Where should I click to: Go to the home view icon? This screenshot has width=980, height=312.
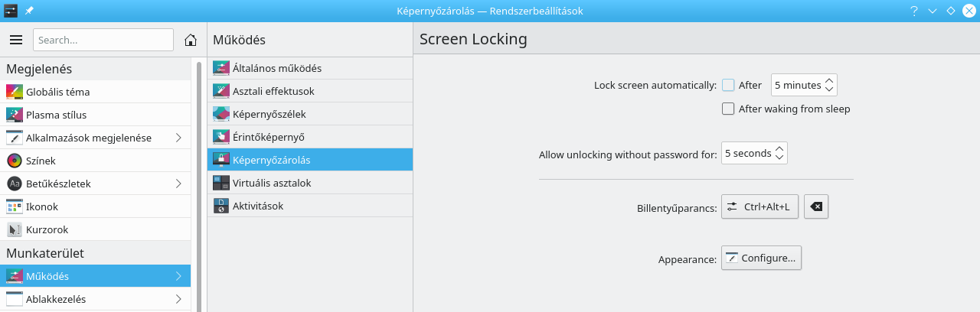pos(191,40)
